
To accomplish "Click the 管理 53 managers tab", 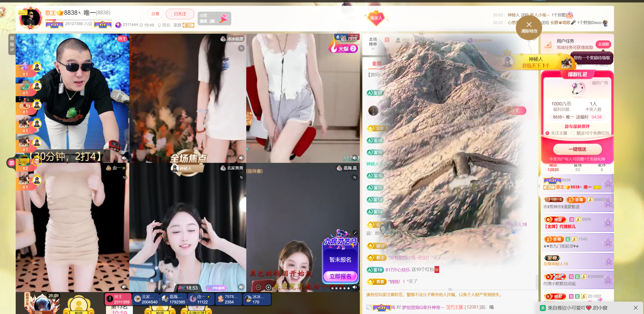I will pyautogui.click(x=577, y=167).
